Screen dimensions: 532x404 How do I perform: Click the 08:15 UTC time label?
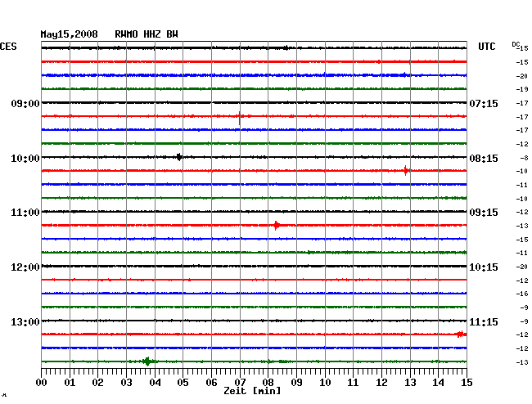[x=484, y=159]
